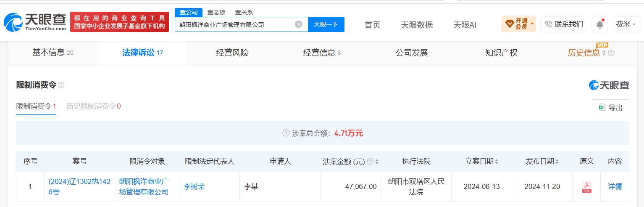Switch to 查关系 search tab

click(x=244, y=12)
